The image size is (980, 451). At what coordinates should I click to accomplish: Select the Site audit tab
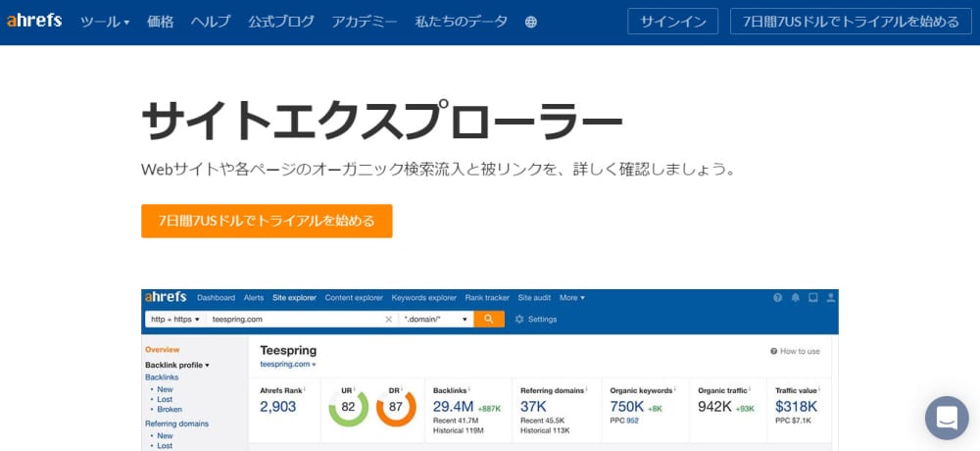pos(534,298)
